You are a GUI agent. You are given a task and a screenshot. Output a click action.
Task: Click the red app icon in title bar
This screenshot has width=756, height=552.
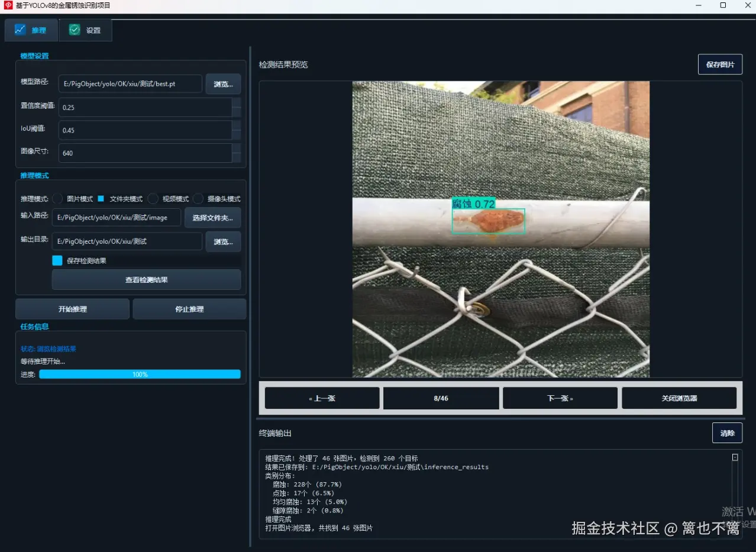[x=8, y=5]
